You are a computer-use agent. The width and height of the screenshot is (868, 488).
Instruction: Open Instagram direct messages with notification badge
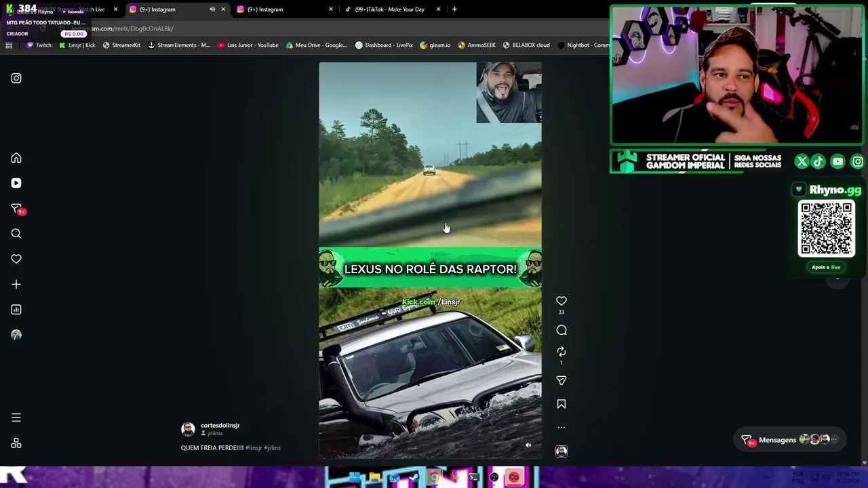coord(17,209)
